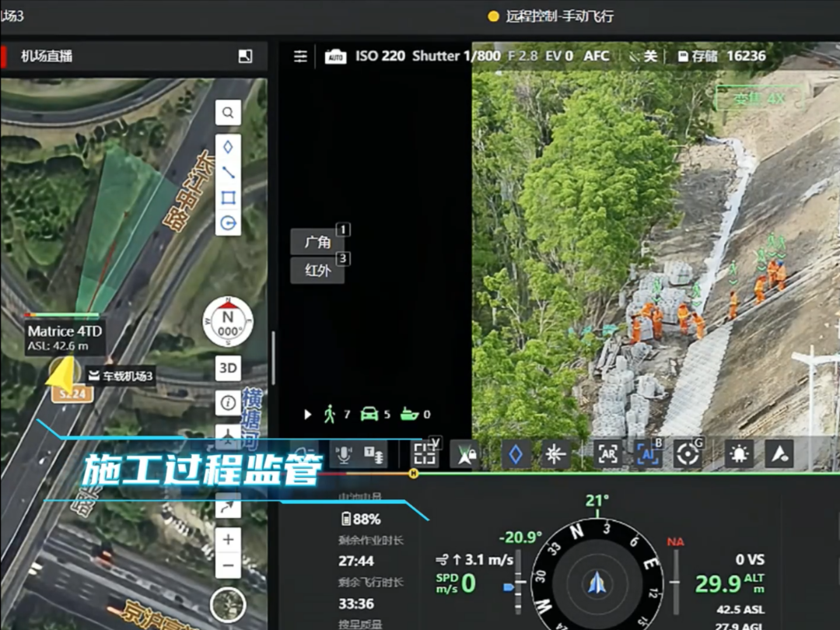Click the 88% battery indicator

click(361, 519)
